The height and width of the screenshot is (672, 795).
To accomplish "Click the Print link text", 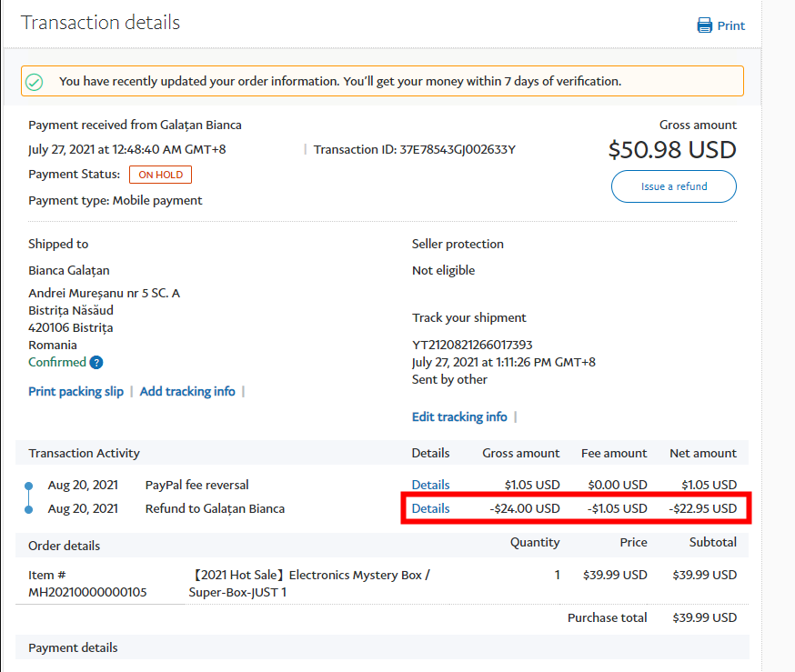I will coord(730,25).
